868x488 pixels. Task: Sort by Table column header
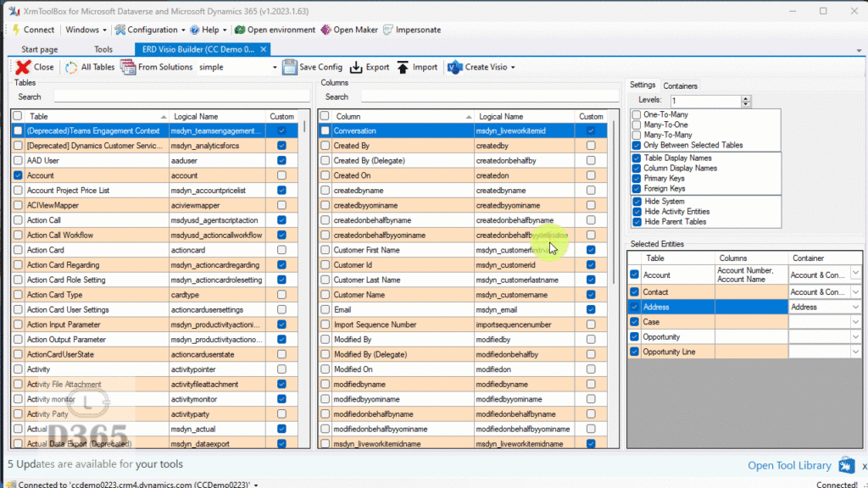[x=97, y=116]
